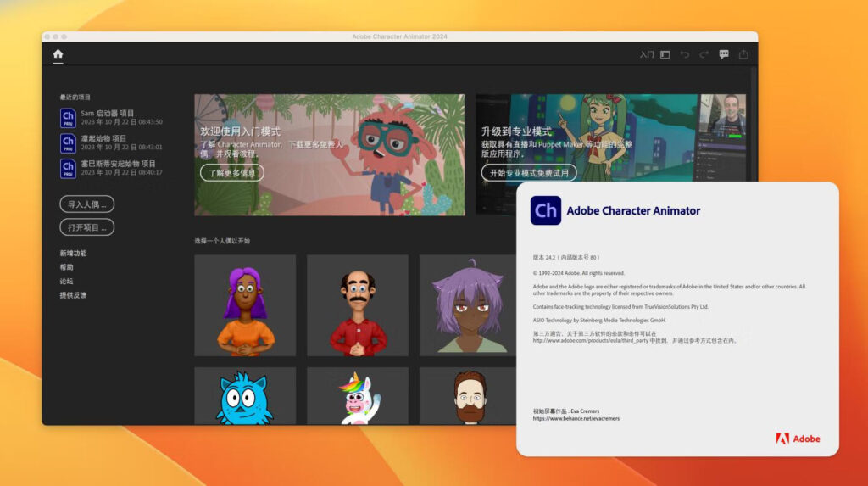Click the 升级到专业模式 banner image
The width and height of the screenshot is (868, 486).
click(610, 137)
